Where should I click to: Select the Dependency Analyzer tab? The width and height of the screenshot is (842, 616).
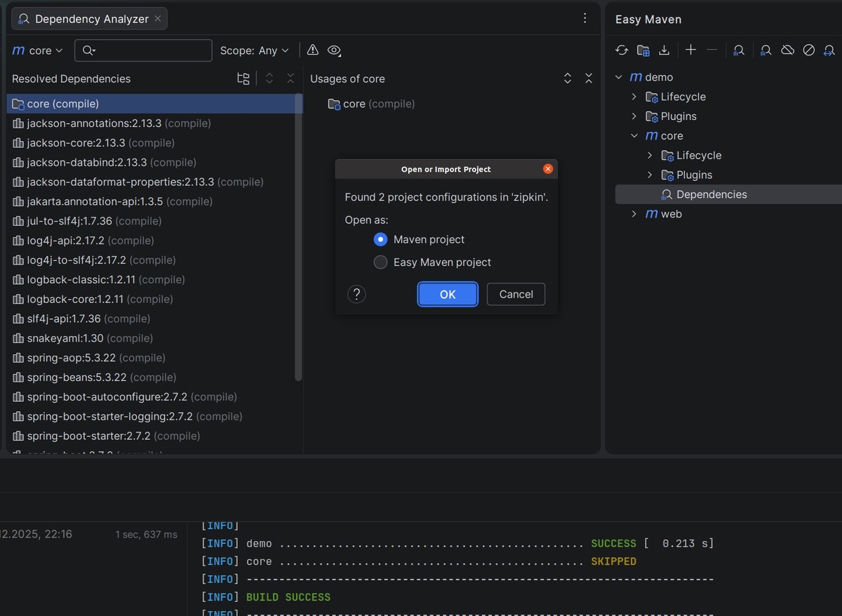89,19
